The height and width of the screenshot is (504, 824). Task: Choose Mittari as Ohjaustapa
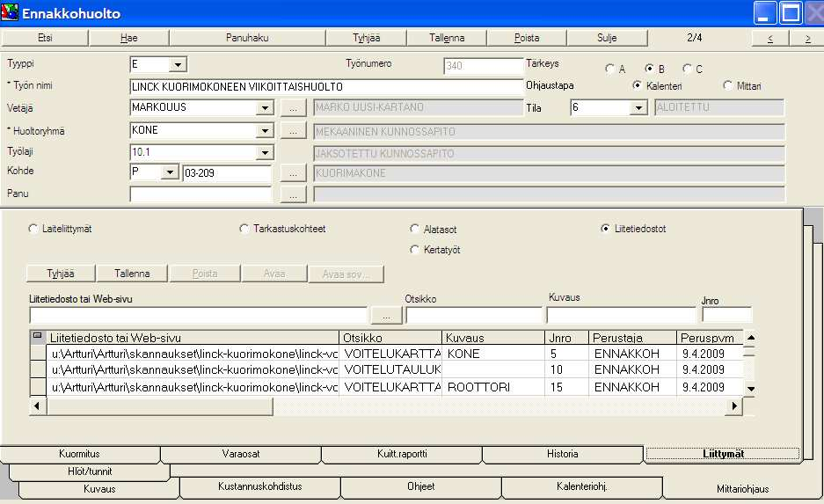click(728, 85)
